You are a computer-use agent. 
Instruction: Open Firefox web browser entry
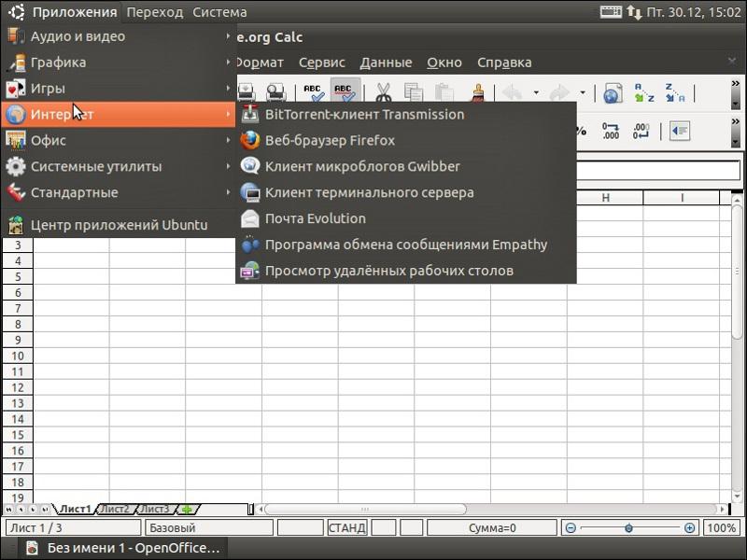pos(406,141)
